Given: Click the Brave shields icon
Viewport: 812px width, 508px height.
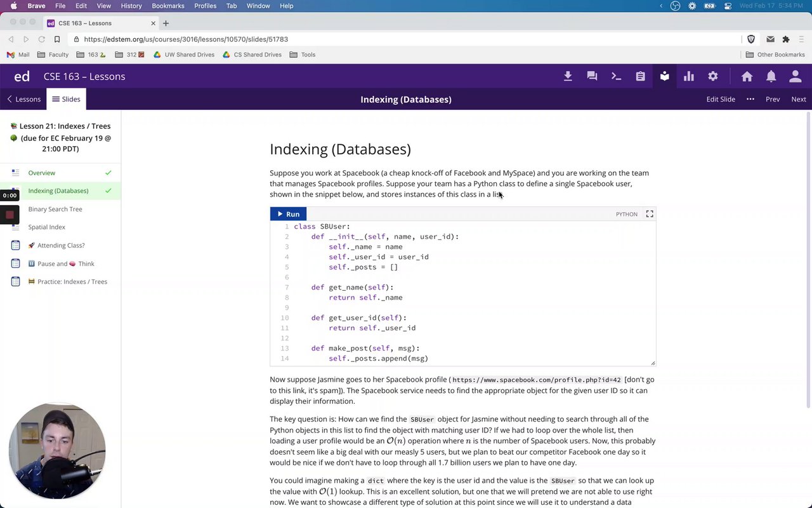Looking at the screenshot, I should click(751, 39).
